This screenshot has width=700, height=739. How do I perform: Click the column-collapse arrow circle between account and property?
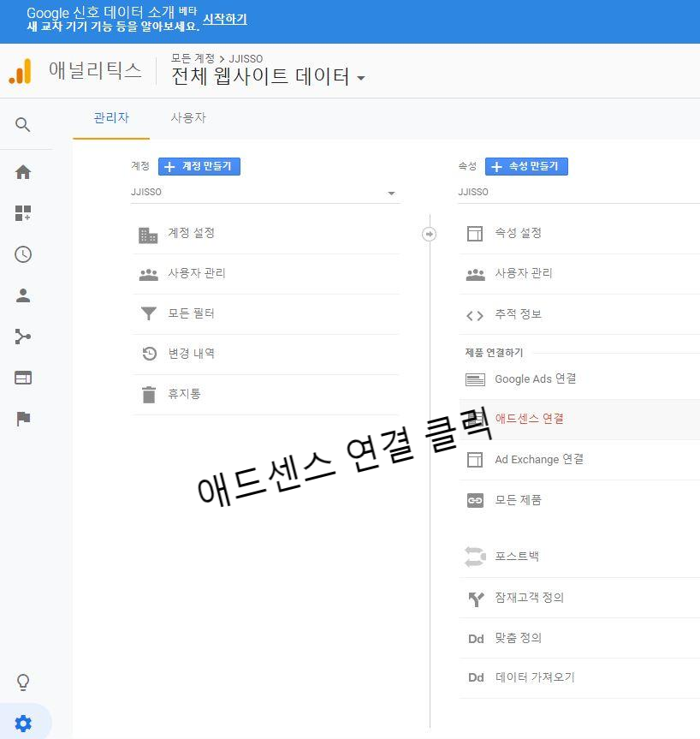pos(429,234)
